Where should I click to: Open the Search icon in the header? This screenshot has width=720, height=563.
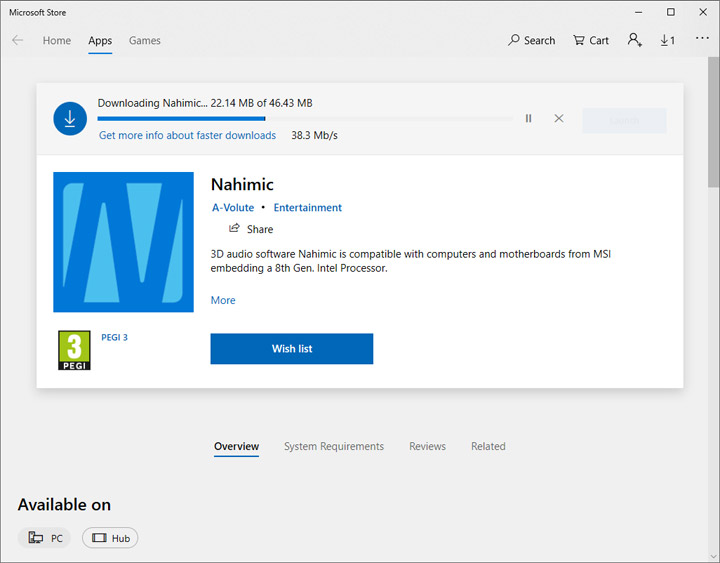coord(531,40)
